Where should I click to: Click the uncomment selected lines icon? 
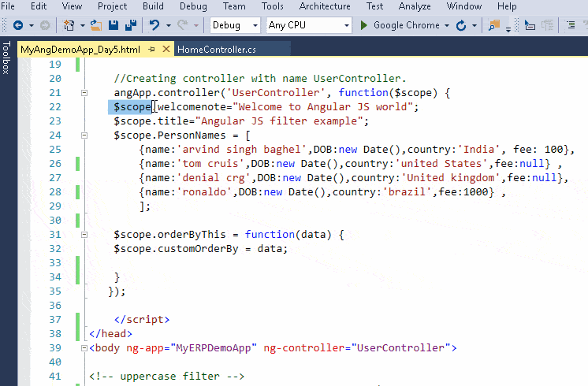pos(548,25)
